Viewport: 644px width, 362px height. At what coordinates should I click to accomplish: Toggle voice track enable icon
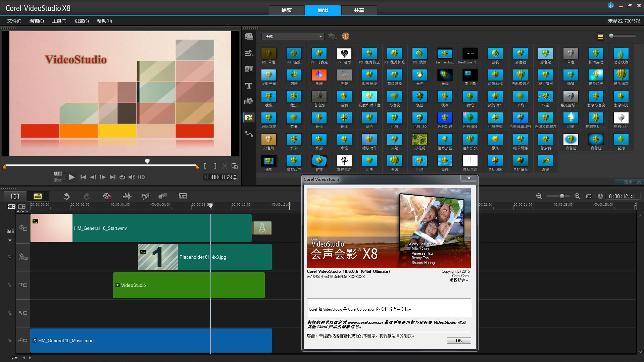[23, 313]
